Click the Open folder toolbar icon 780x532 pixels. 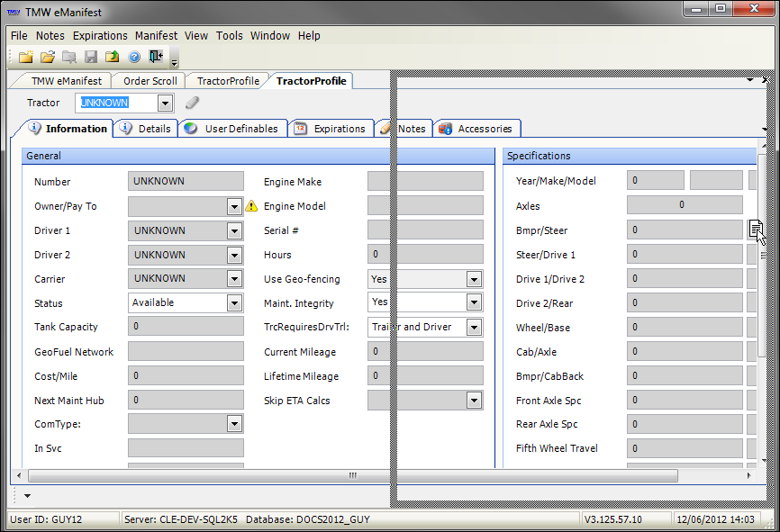click(48, 58)
